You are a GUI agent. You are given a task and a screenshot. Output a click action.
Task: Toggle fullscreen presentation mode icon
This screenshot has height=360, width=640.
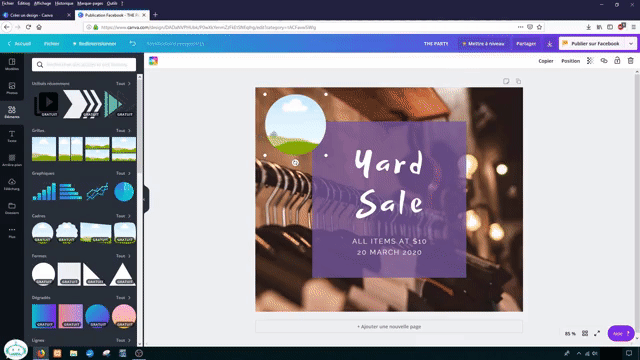597,333
